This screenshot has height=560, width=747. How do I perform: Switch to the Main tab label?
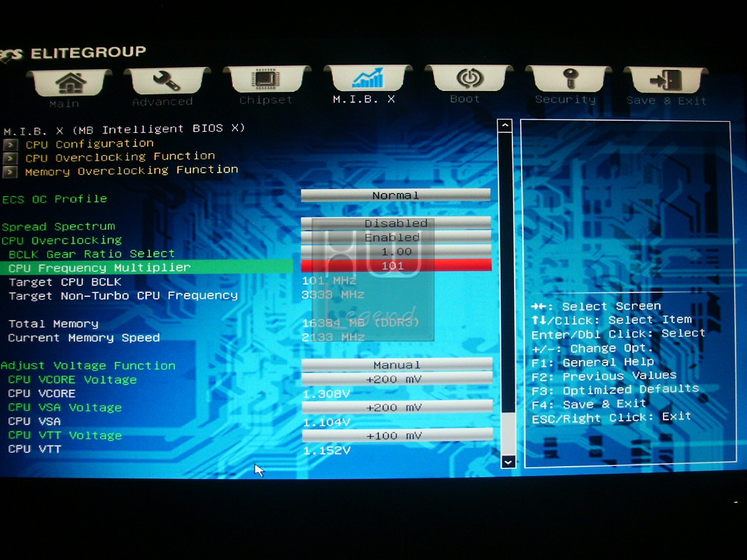tap(64, 104)
